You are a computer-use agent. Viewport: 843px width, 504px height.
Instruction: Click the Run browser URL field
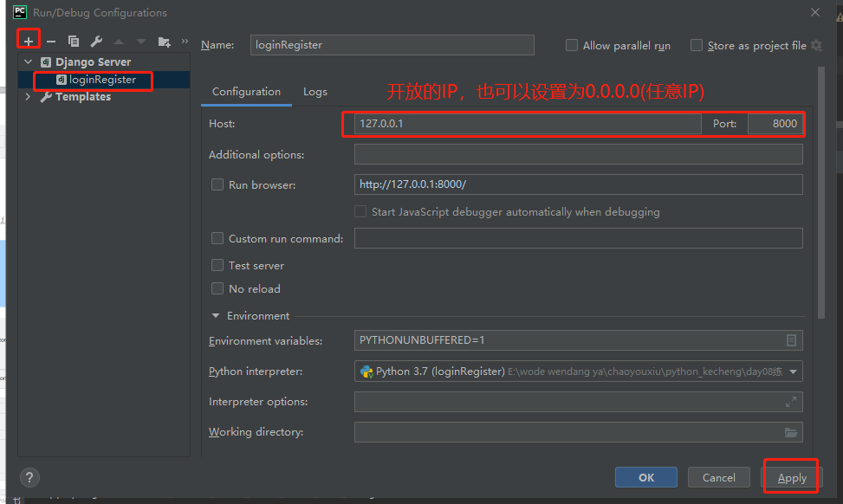[579, 184]
